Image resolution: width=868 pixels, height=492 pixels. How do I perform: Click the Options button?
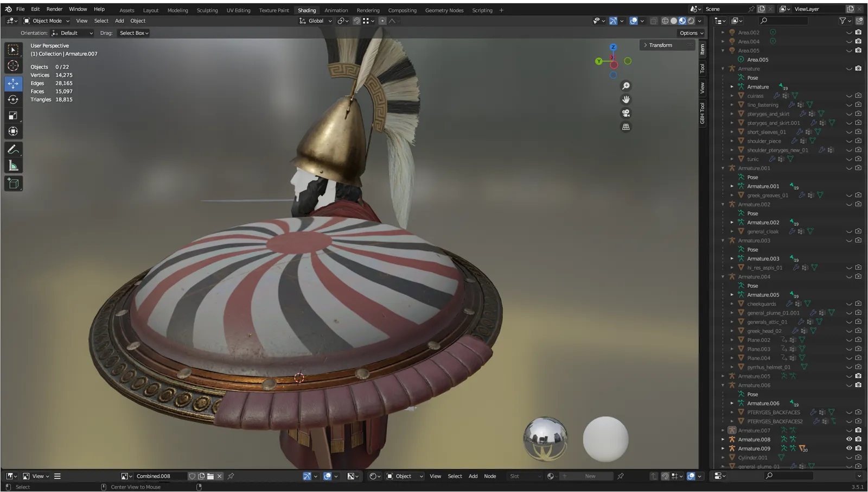click(x=691, y=33)
